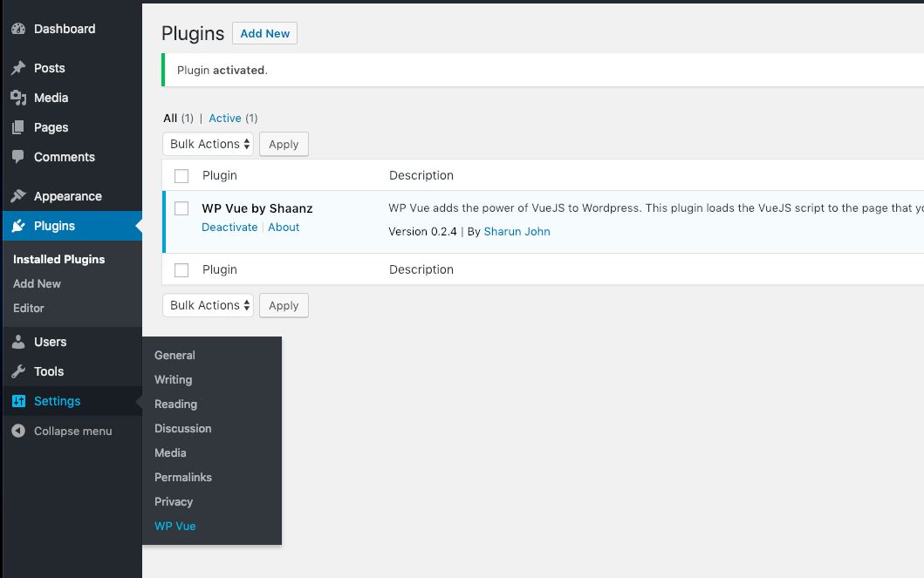The height and width of the screenshot is (578, 924).
Task: Choose Add New under Plugins submenu
Action: (x=38, y=283)
